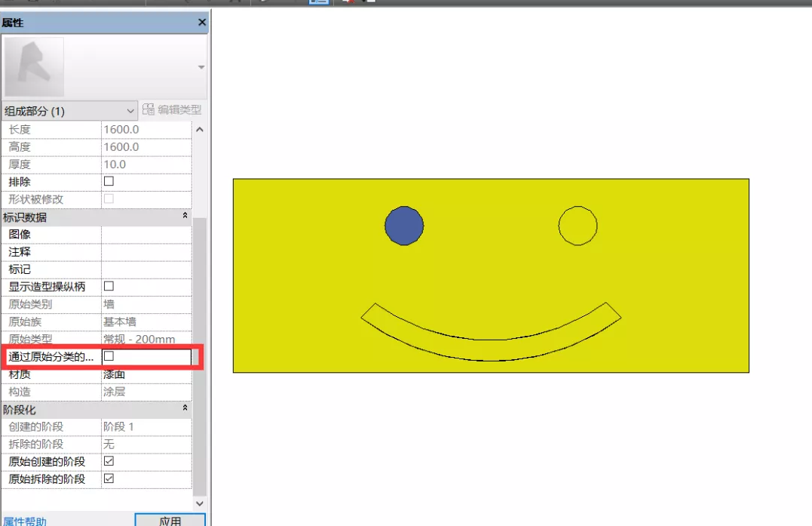Click the blue eye circle on the smiley wall
The image size is (812, 526).
point(404,225)
